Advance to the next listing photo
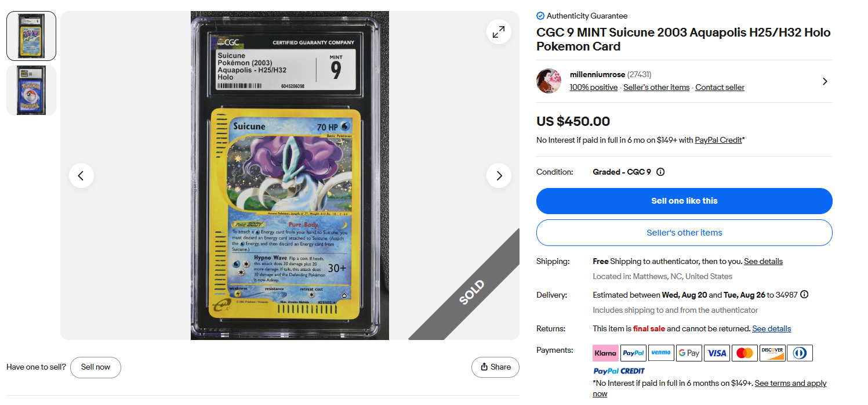 click(499, 175)
